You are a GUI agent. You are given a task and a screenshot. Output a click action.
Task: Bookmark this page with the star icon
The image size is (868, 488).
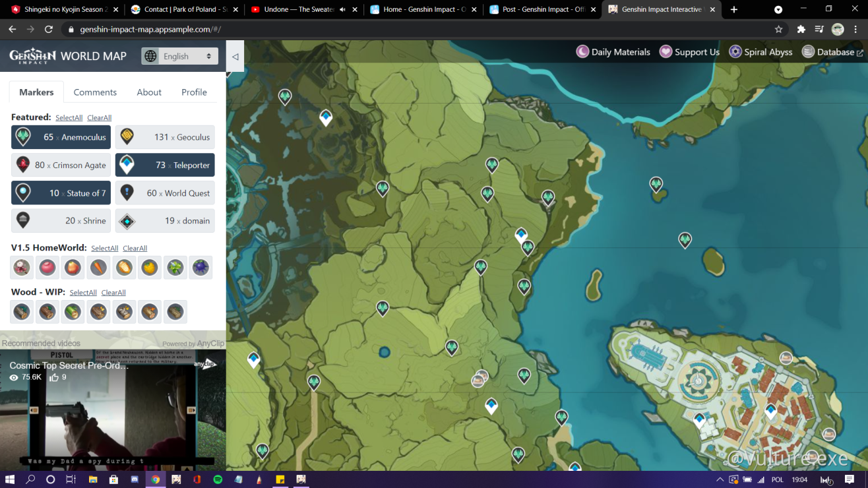tap(778, 30)
